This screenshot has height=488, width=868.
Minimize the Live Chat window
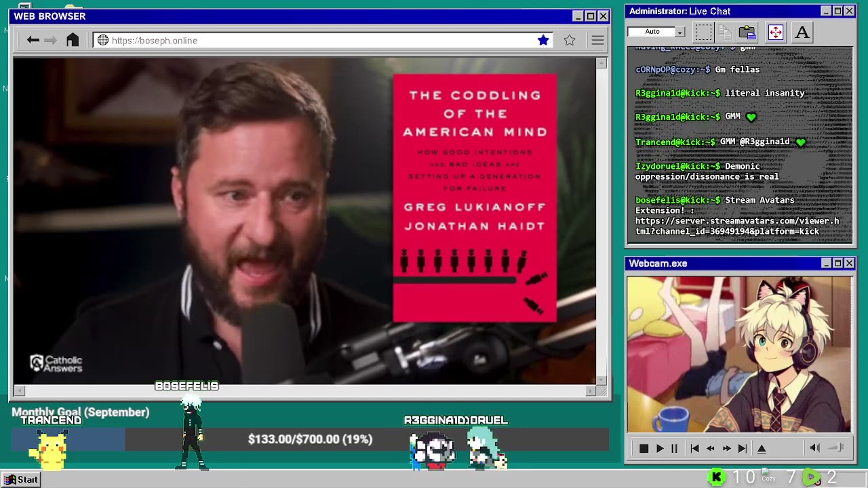(x=826, y=11)
